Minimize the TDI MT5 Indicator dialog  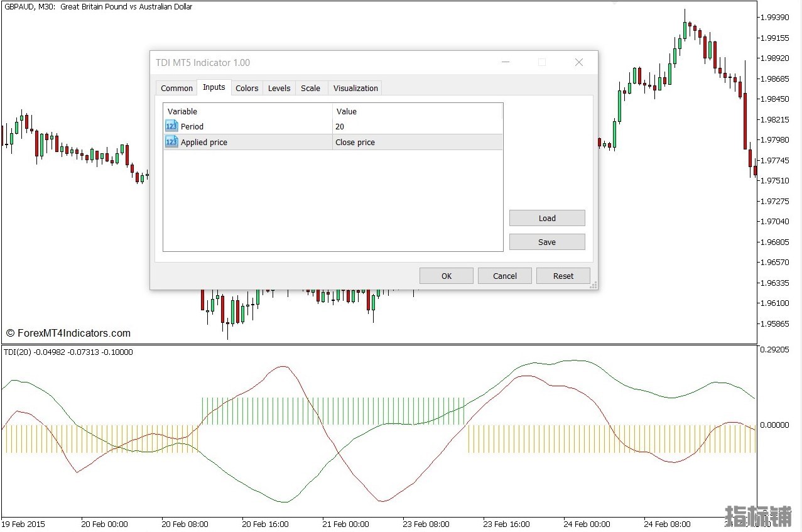506,62
